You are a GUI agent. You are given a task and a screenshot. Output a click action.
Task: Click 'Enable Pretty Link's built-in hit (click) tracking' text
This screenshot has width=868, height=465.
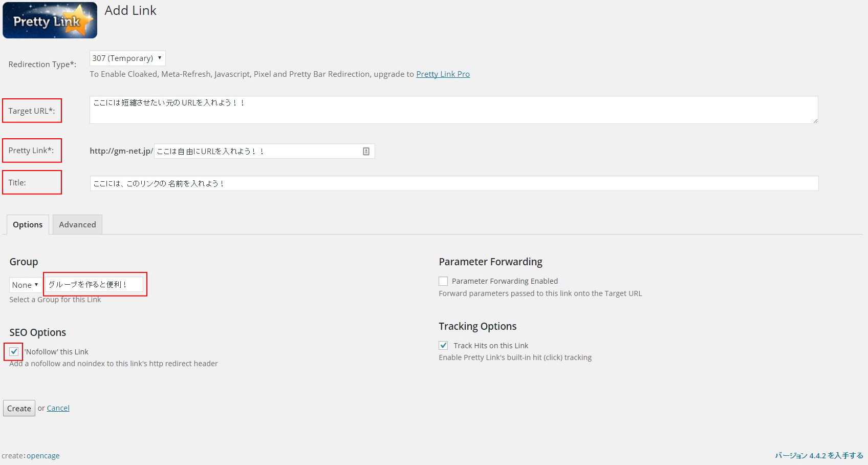pyautogui.click(x=515, y=357)
